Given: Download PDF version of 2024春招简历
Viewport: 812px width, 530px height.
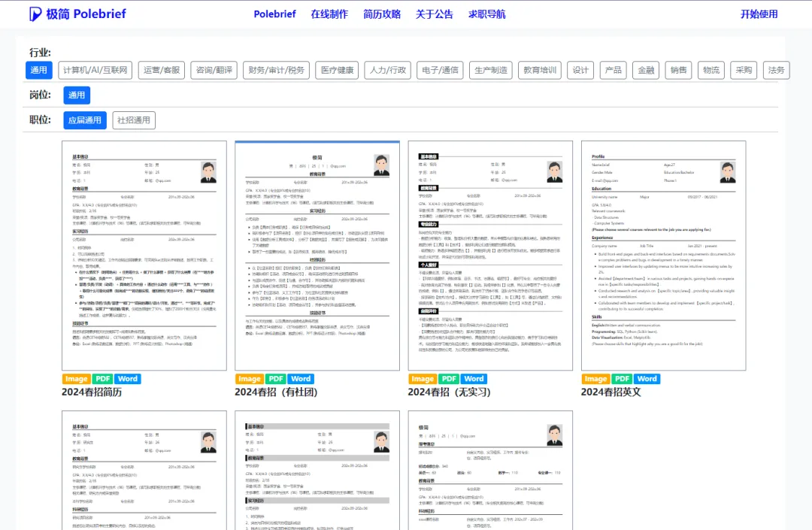Looking at the screenshot, I should tap(103, 379).
